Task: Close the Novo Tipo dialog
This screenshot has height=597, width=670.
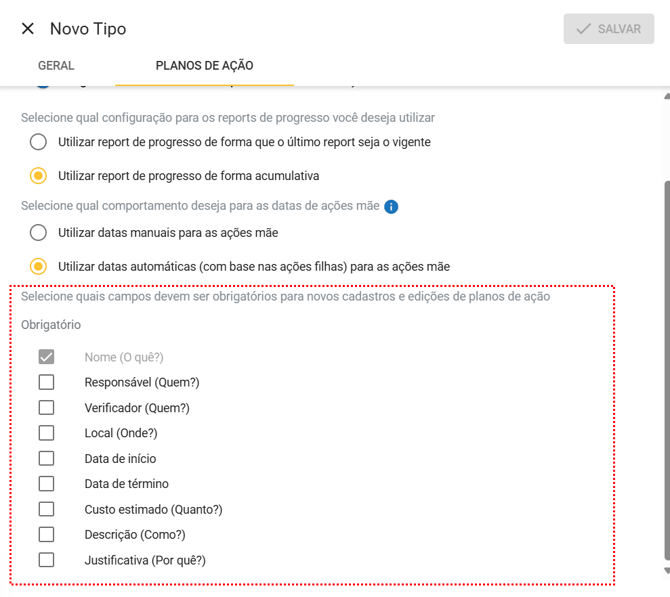Action: pyautogui.click(x=27, y=29)
